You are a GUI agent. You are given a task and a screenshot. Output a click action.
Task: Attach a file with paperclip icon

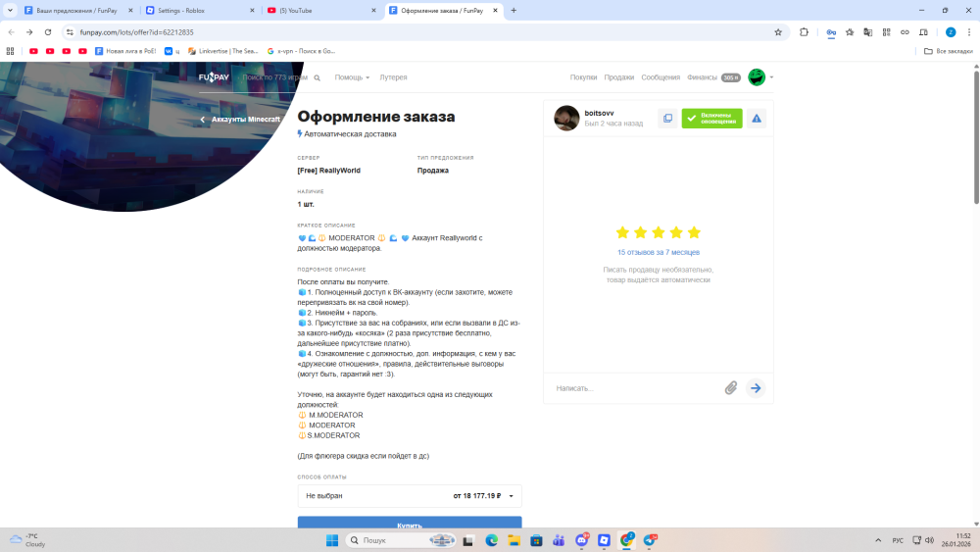tap(731, 388)
